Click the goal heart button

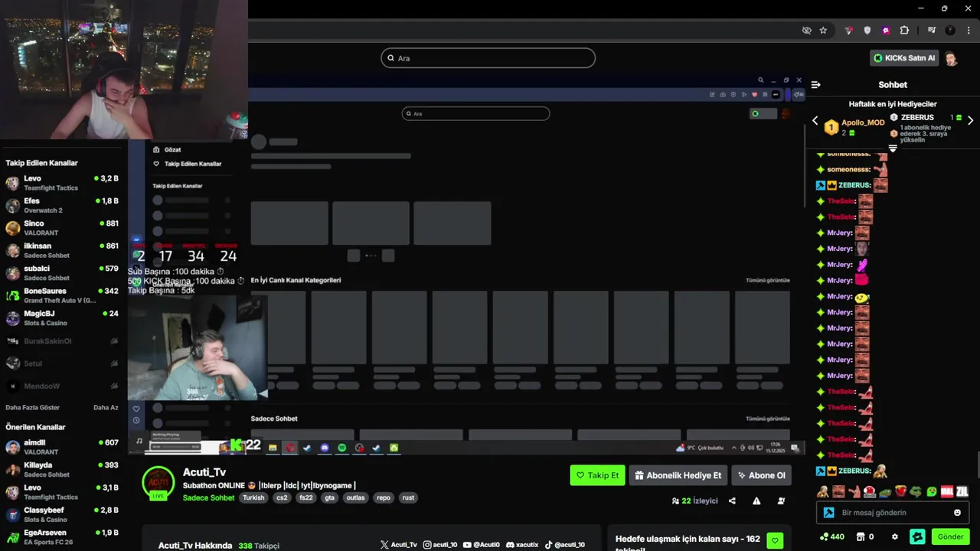coord(775,541)
